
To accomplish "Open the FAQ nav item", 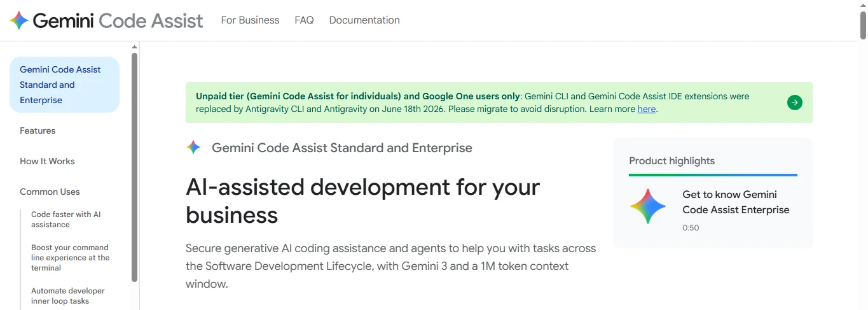I will (x=304, y=20).
